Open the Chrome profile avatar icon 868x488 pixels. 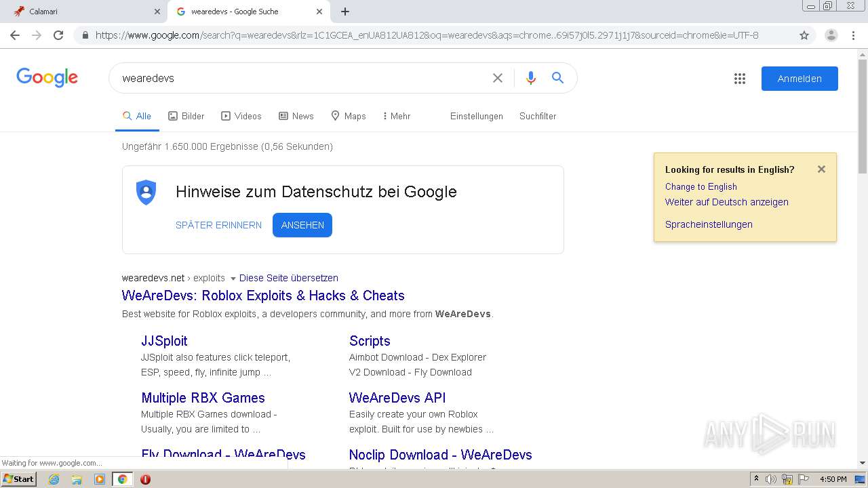[831, 35]
